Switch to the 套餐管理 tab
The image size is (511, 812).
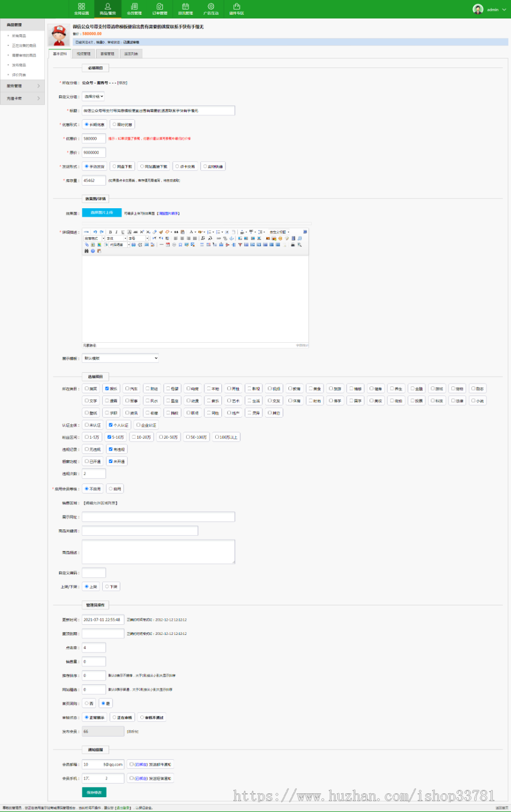tap(107, 53)
